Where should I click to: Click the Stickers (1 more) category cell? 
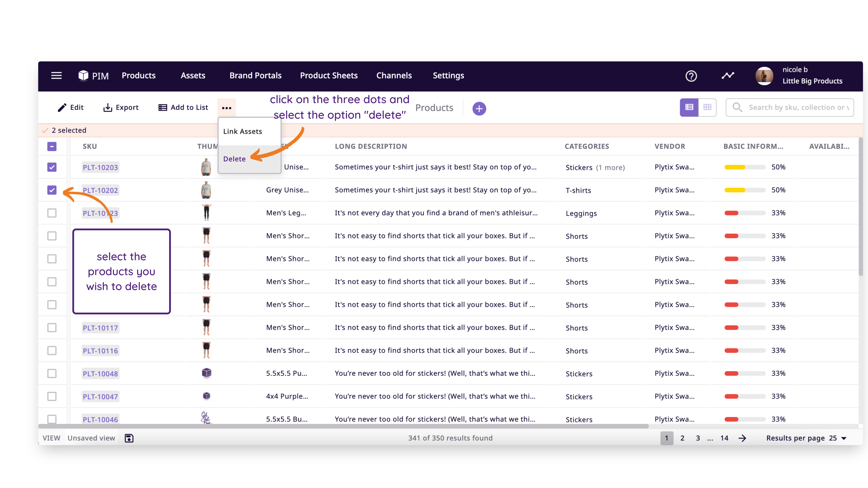tap(595, 167)
